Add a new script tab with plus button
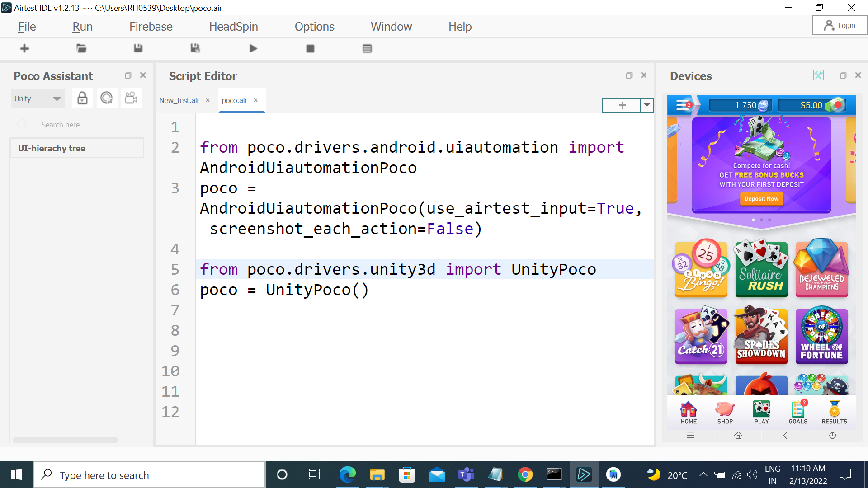Image resolution: width=868 pixels, height=488 pixels. click(622, 105)
